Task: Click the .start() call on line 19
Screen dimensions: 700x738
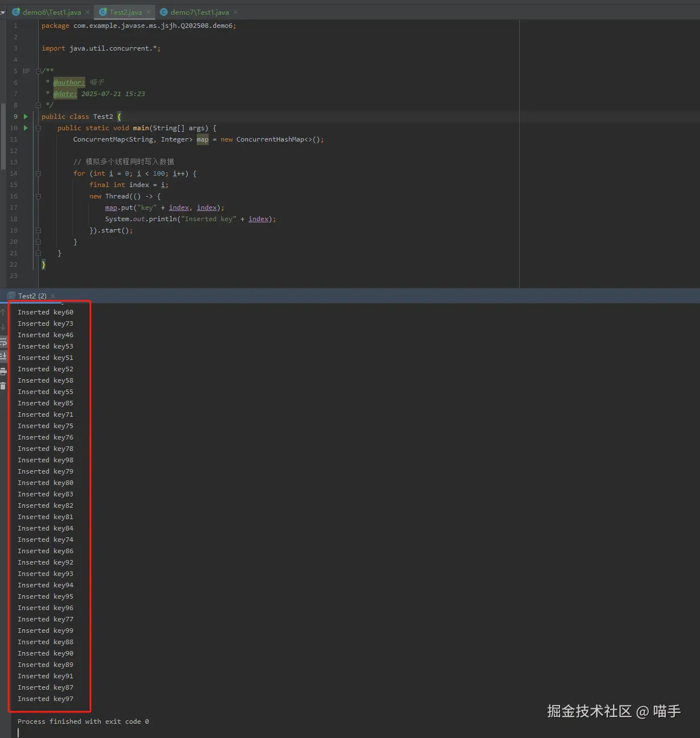Action: coord(115,230)
